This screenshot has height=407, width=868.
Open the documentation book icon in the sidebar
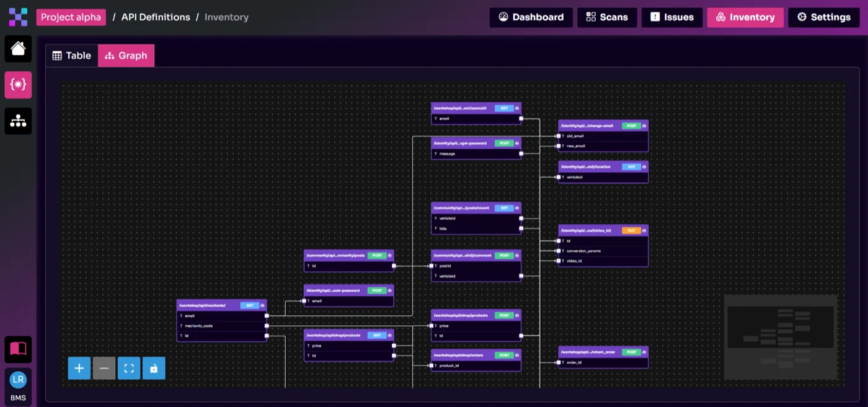coord(18,349)
